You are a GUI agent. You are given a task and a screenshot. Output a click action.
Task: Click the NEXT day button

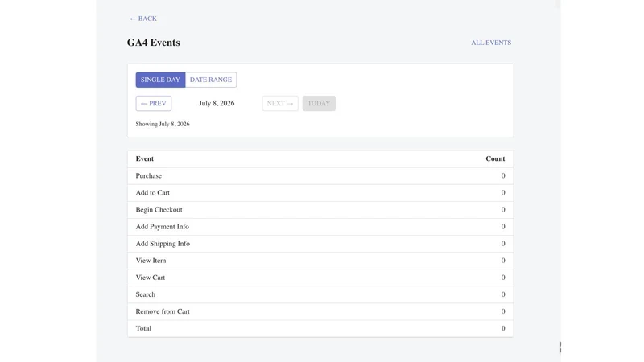pyautogui.click(x=280, y=104)
